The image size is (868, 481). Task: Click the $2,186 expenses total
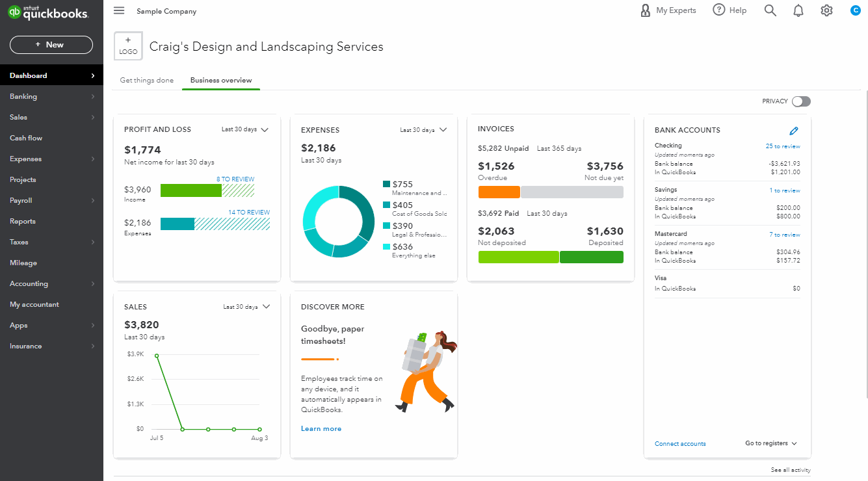pyautogui.click(x=319, y=148)
